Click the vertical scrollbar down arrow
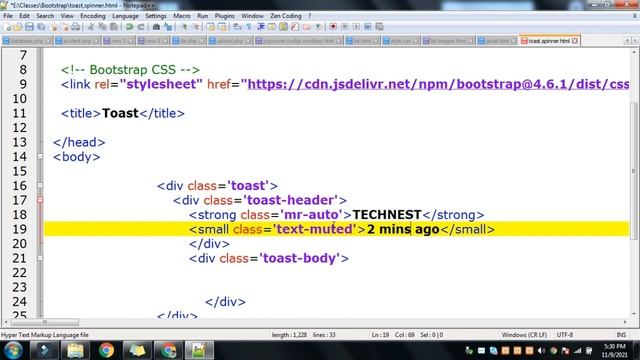The image size is (640, 360). (634, 314)
